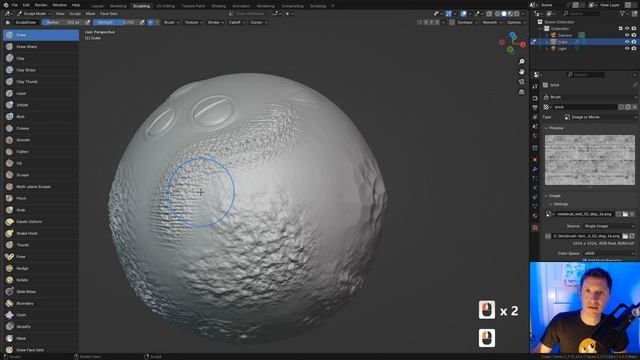Open the Texture dropdown in header

click(193, 22)
